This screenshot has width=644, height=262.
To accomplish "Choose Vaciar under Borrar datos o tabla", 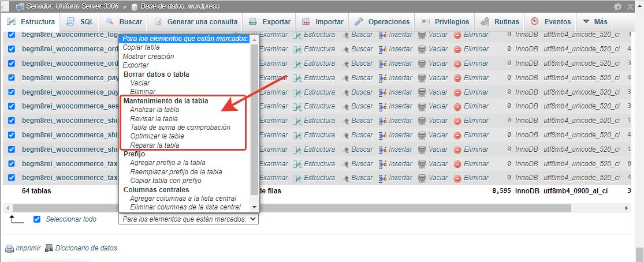I will point(140,83).
